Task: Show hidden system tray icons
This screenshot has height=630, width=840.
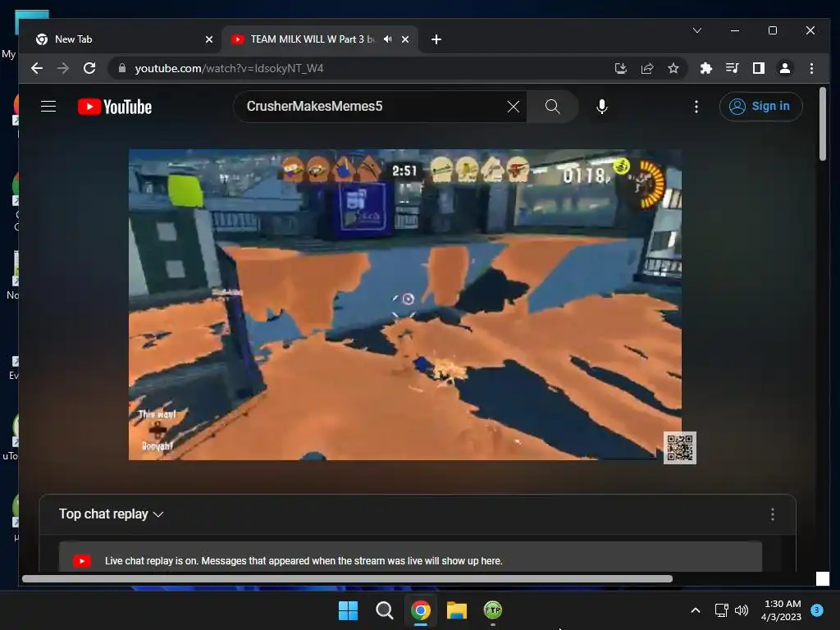Action: (x=695, y=610)
